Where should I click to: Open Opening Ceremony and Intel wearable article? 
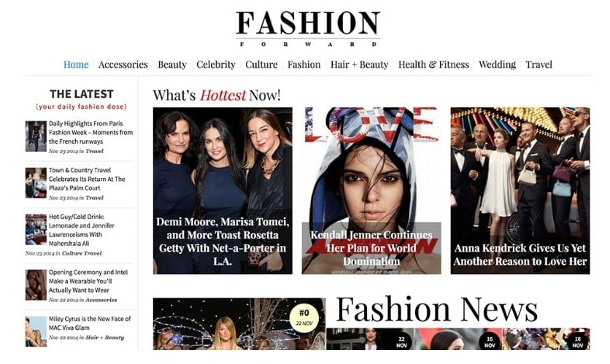(88, 281)
